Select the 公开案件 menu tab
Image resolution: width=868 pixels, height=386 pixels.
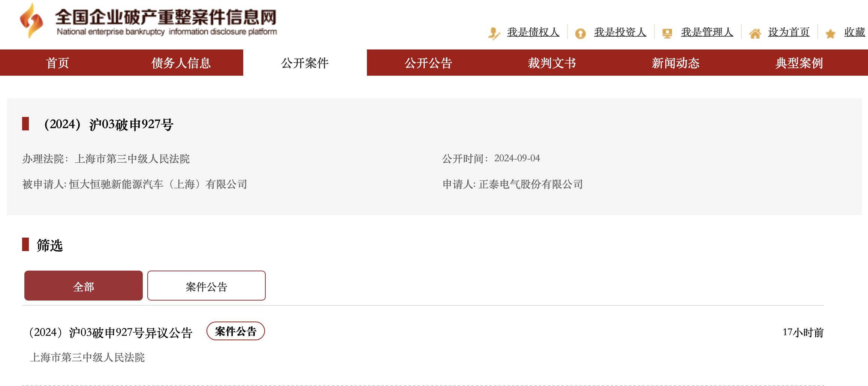tap(305, 63)
